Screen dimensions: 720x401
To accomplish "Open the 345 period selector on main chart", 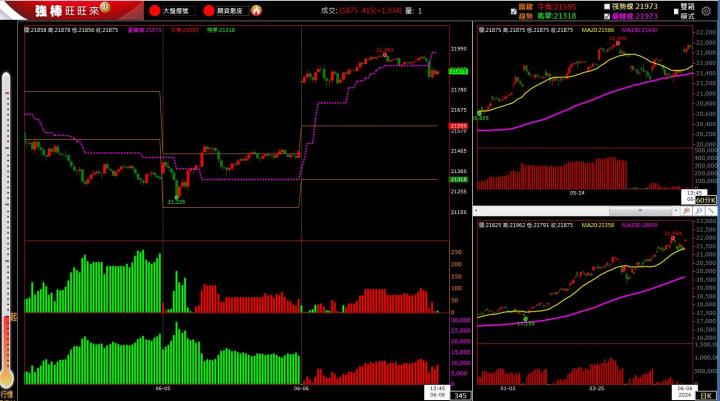I will [461, 396].
